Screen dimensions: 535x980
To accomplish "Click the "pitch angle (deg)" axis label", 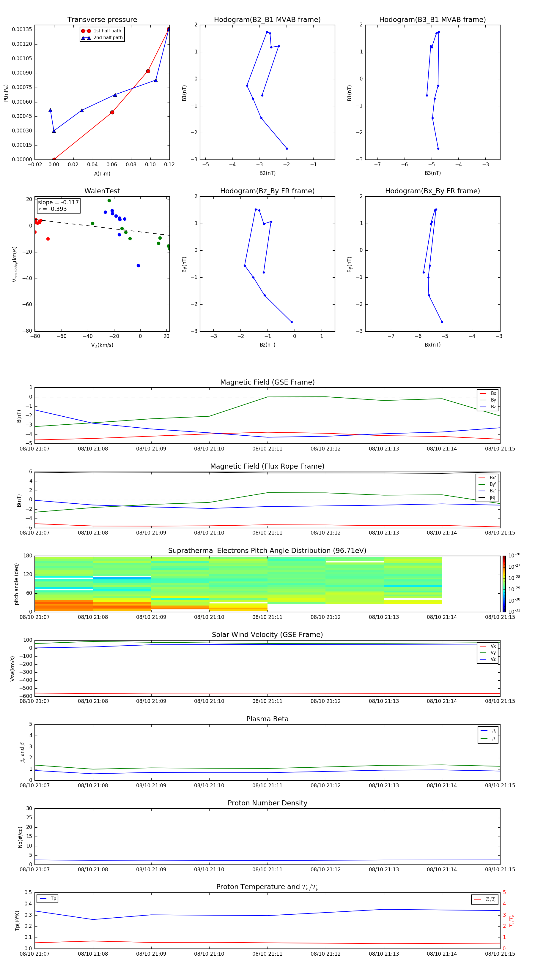I will [x=16, y=584].
